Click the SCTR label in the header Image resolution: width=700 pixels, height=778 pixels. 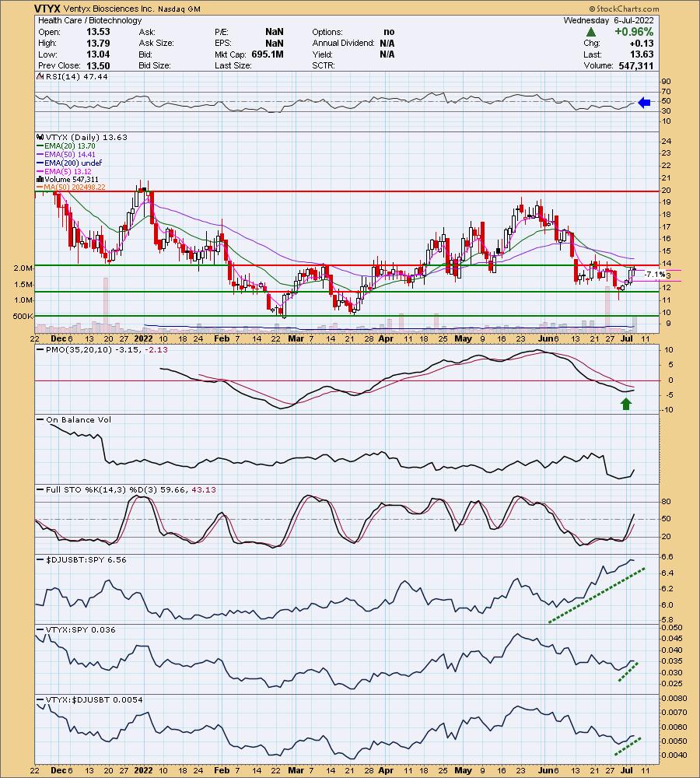[324, 65]
